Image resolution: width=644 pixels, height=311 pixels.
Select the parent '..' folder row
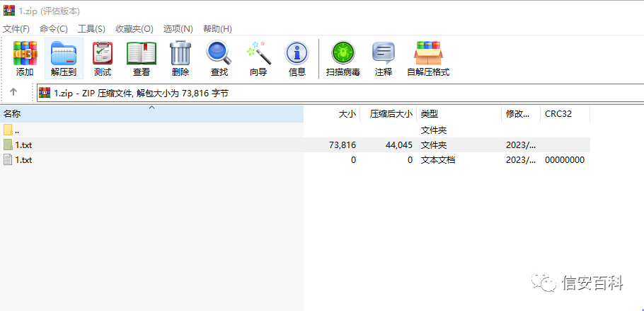click(x=295, y=130)
